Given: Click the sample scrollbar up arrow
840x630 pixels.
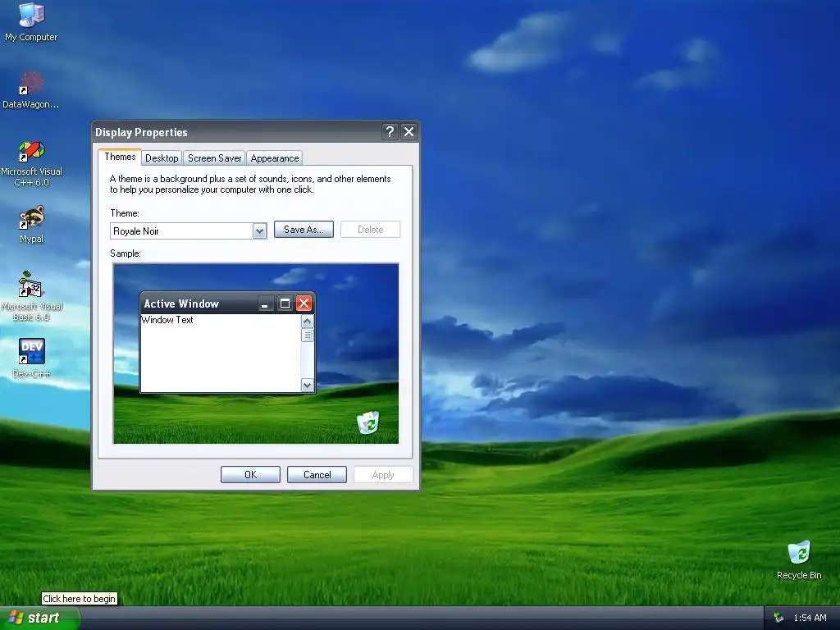Looking at the screenshot, I should [x=307, y=322].
